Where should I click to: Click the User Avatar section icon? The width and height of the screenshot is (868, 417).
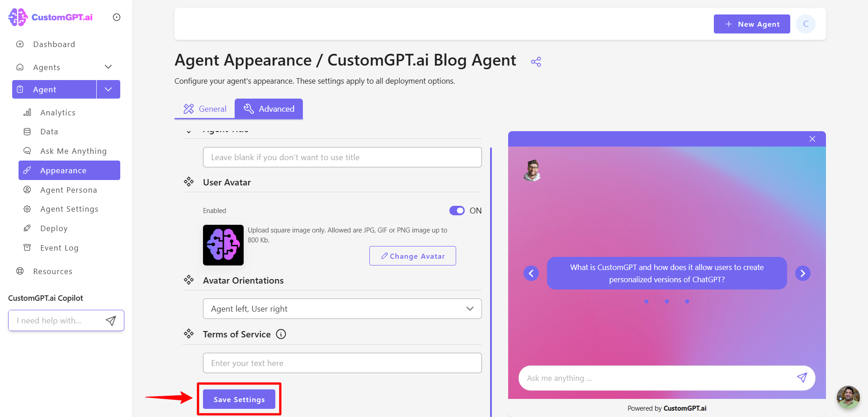(189, 182)
